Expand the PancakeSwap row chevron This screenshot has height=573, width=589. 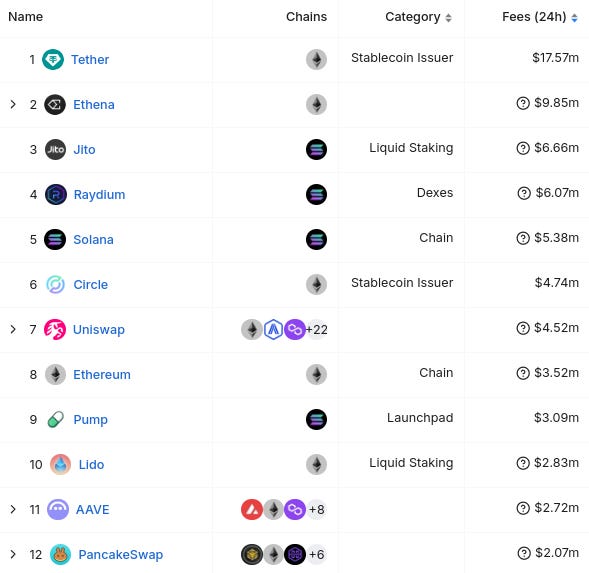(x=13, y=554)
